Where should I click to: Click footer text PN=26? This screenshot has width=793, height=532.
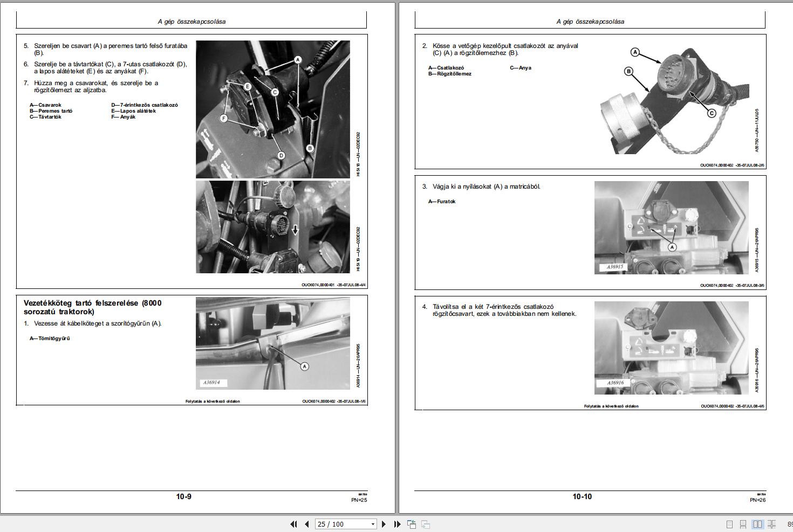(757, 500)
